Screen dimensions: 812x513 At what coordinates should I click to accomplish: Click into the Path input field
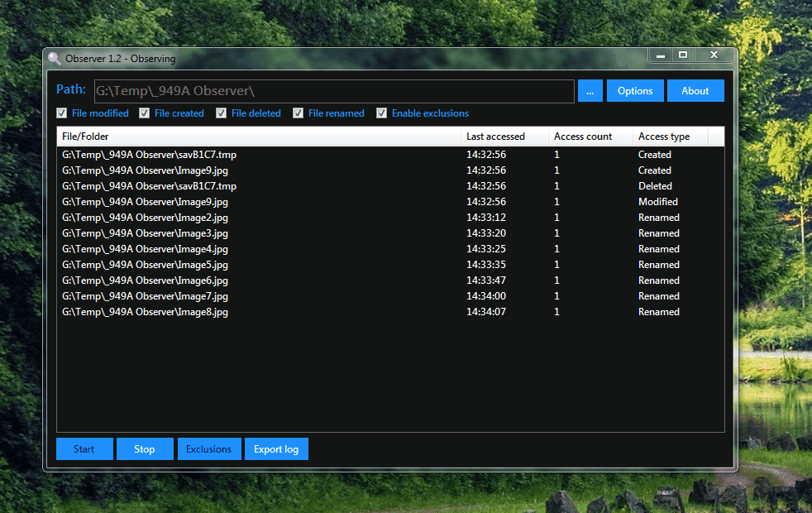pyautogui.click(x=334, y=91)
